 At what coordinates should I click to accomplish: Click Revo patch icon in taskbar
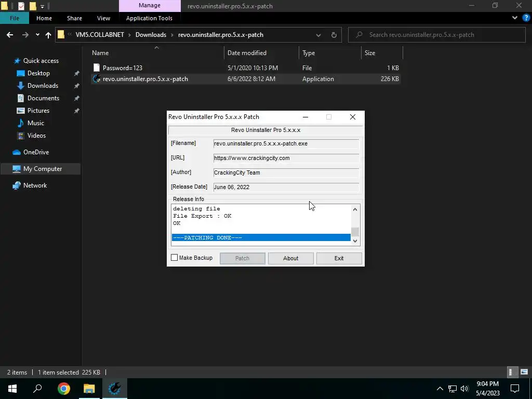point(114,389)
